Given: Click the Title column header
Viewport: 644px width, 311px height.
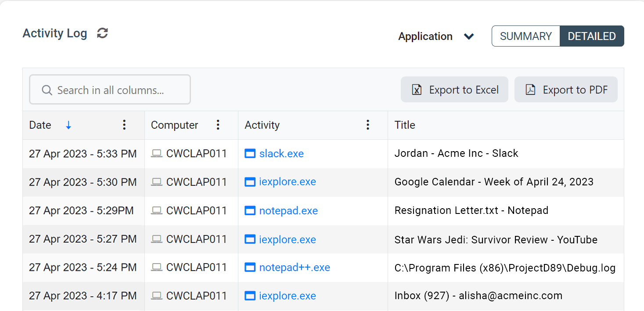Looking at the screenshot, I should click(x=405, y=125).
